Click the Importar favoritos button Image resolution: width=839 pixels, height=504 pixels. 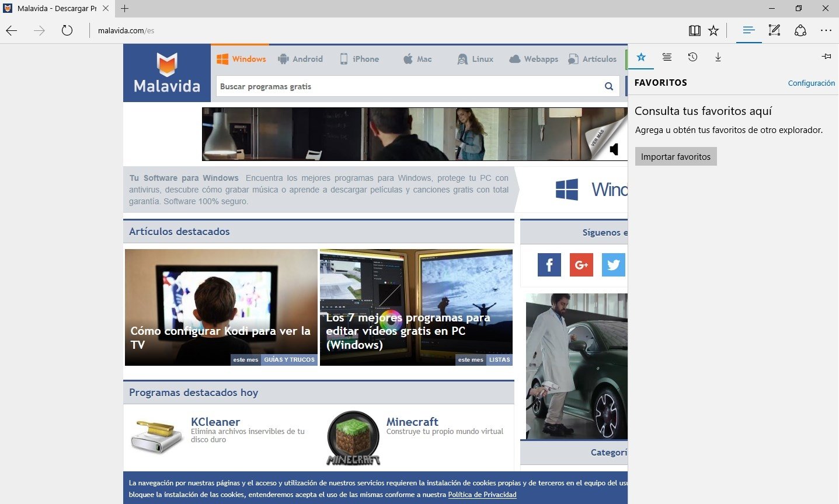pyautogui.click(x=676, y=156)
